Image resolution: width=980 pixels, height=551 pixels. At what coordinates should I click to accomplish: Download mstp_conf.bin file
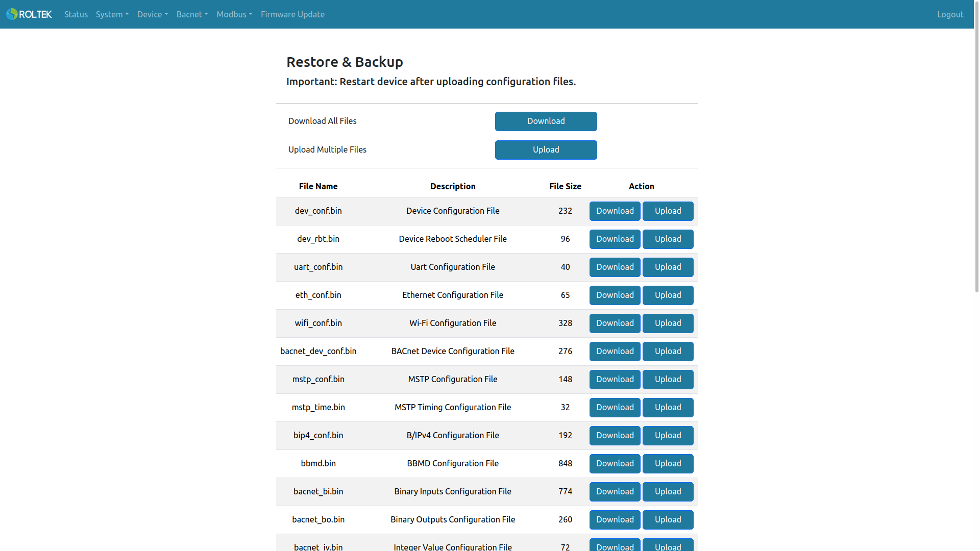click(x=615, y=380)
